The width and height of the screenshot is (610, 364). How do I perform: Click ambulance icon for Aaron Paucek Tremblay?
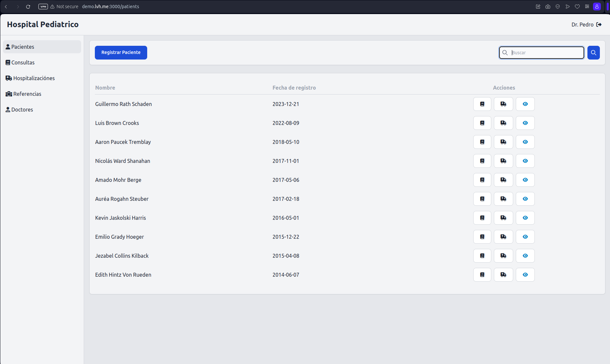503,142
